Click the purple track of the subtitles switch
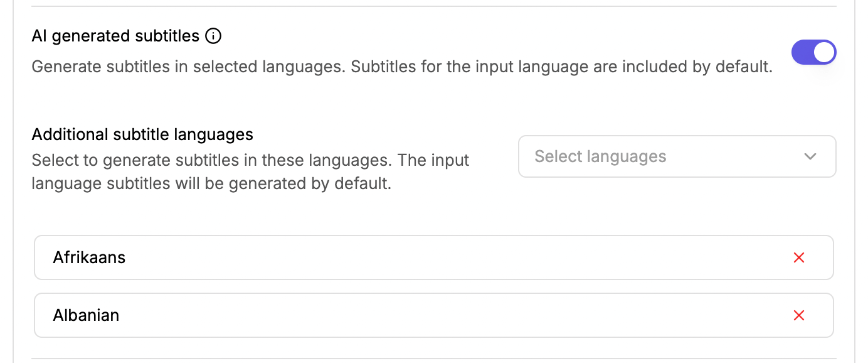The width and height of the screenshot is (868, 363). 802,52
